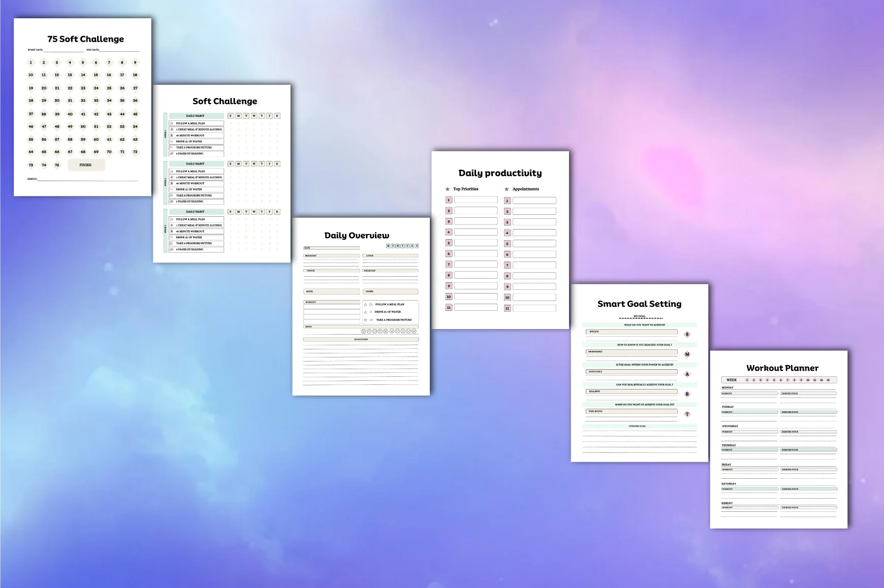Click Appointments field number 2

coord(534,211)
